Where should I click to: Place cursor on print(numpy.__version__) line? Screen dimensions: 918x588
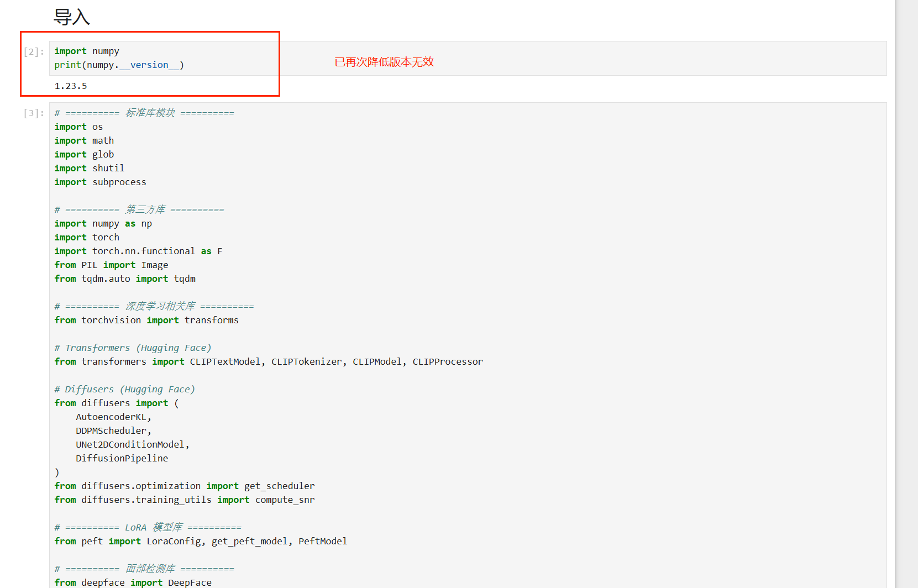tap(119, 65)
